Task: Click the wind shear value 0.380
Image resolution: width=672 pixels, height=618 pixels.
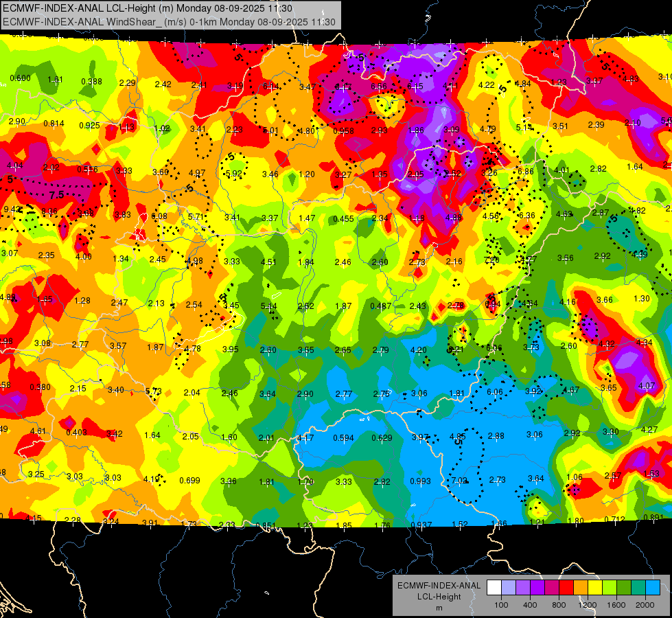Action: [x=40, y=387]
